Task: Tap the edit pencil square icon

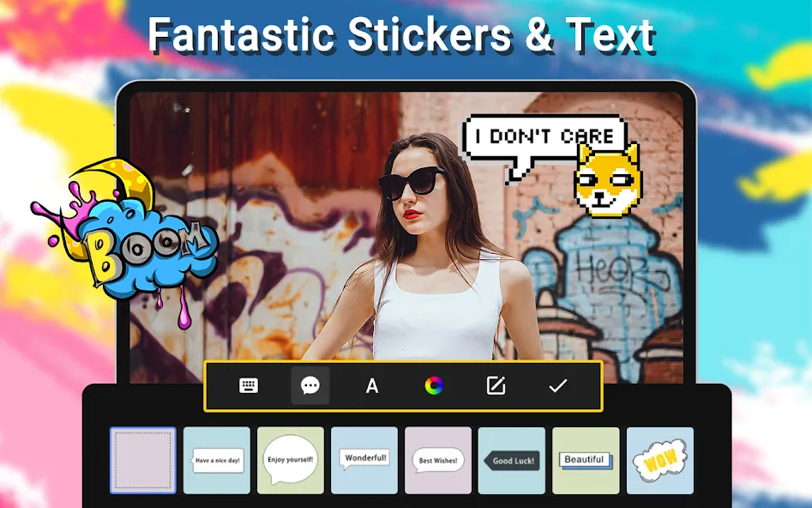Action: pyautogui.click(x=496, y=385)
